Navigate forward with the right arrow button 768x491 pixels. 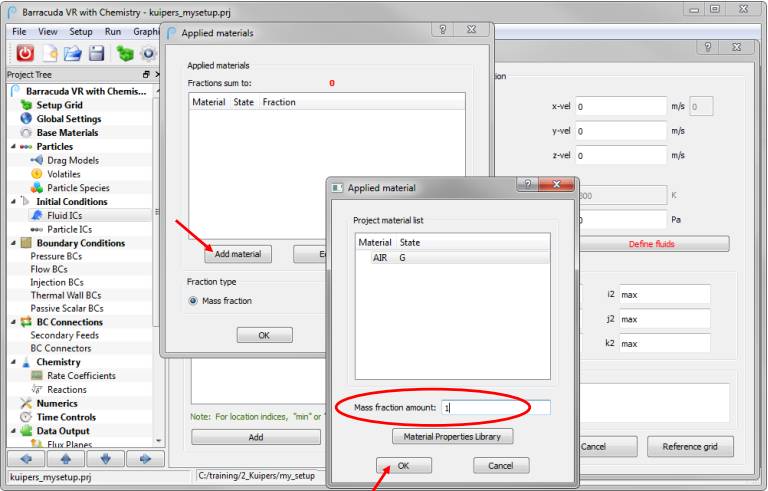point(145,459)
